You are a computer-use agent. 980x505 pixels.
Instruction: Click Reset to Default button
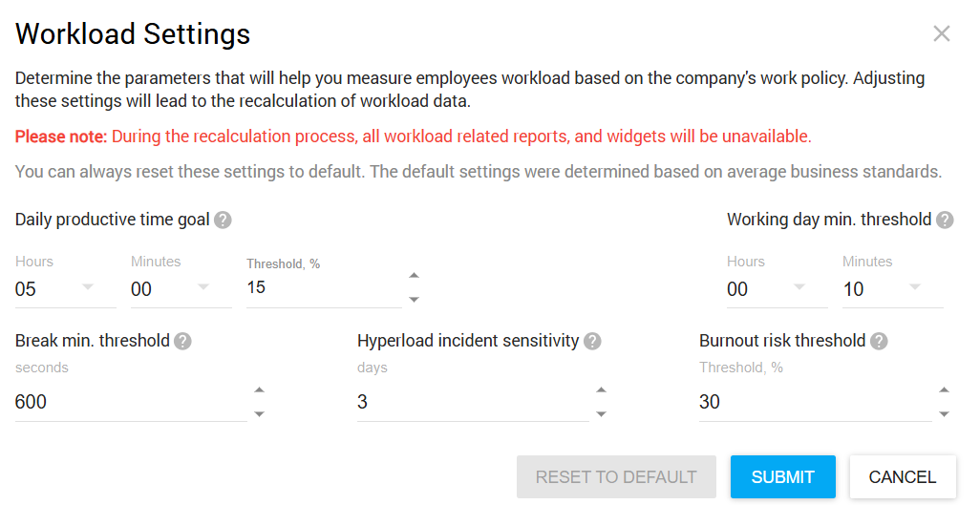tap(616, 477)
